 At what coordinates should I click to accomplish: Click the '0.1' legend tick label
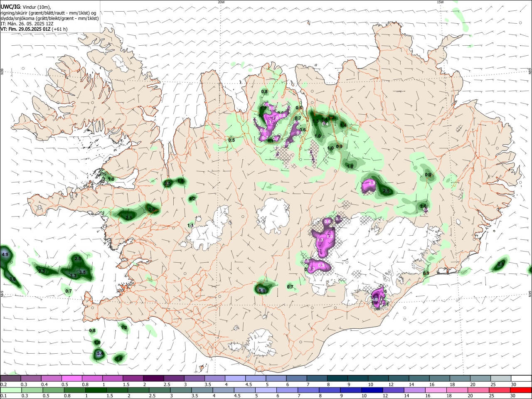coord(3,396)
